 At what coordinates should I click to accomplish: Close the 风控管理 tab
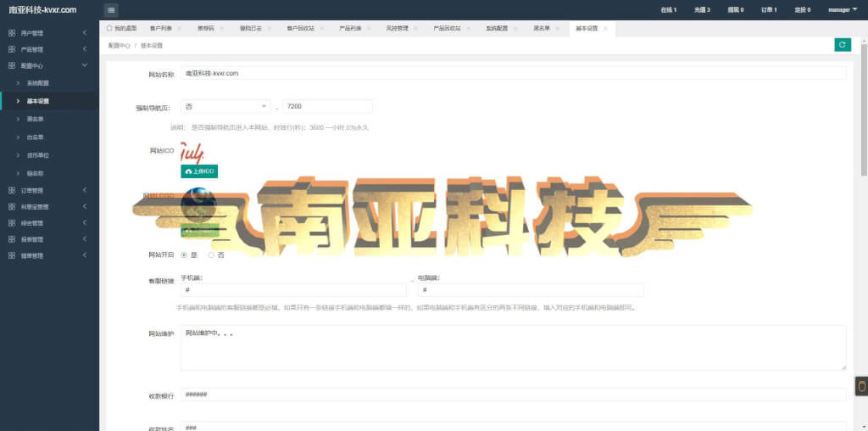coord(415,28)
